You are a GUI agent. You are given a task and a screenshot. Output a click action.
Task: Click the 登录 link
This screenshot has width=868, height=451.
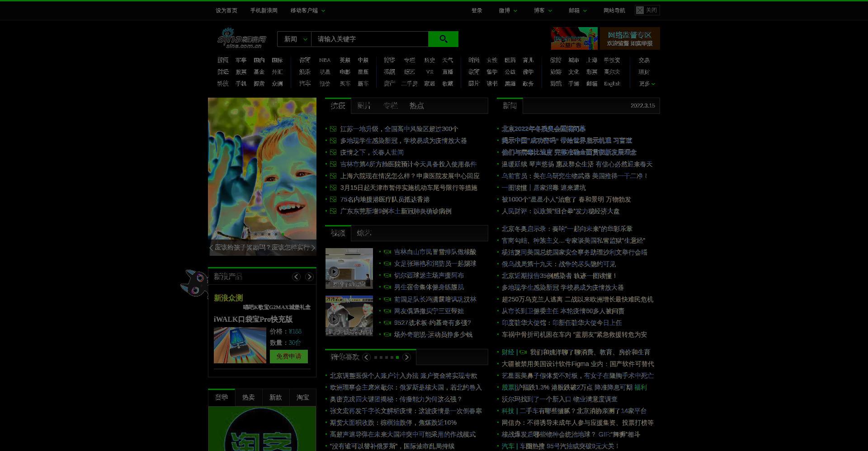(x=476, y=10)
